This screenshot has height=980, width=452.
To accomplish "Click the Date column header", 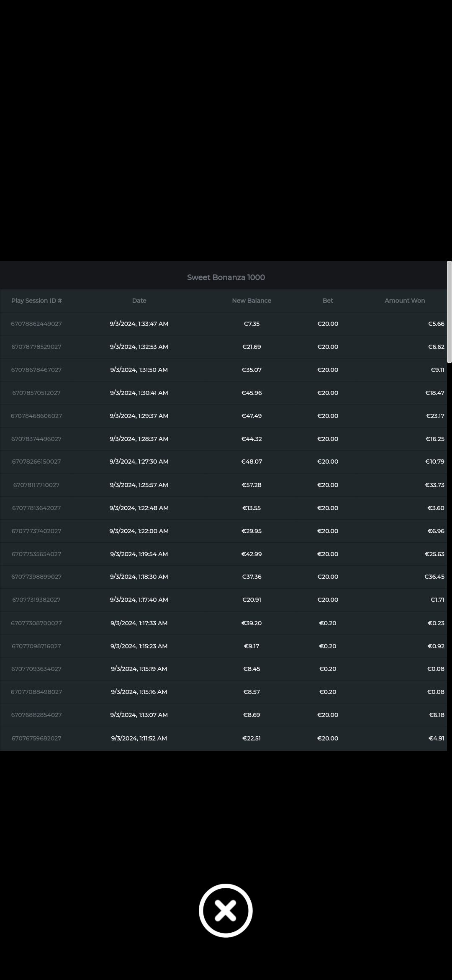I will (x=139, y=301).
